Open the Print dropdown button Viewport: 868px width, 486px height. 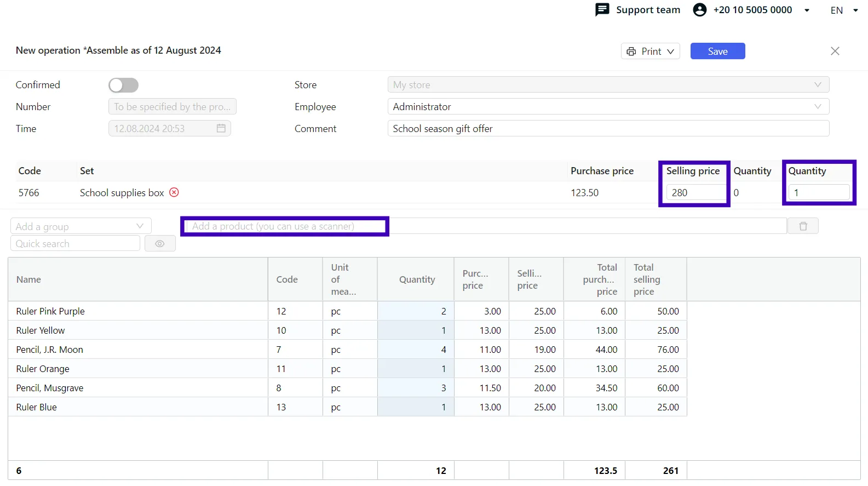[x=651, y=51]
